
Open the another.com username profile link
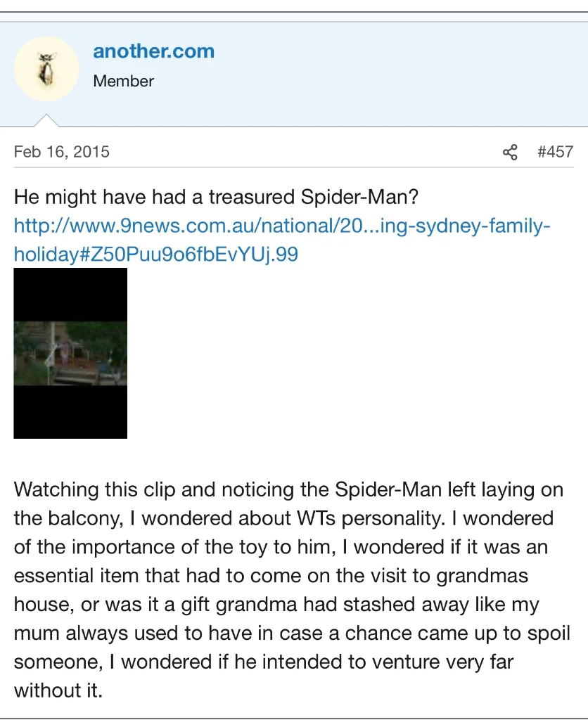pyautogui.click(x=153, y=51)
